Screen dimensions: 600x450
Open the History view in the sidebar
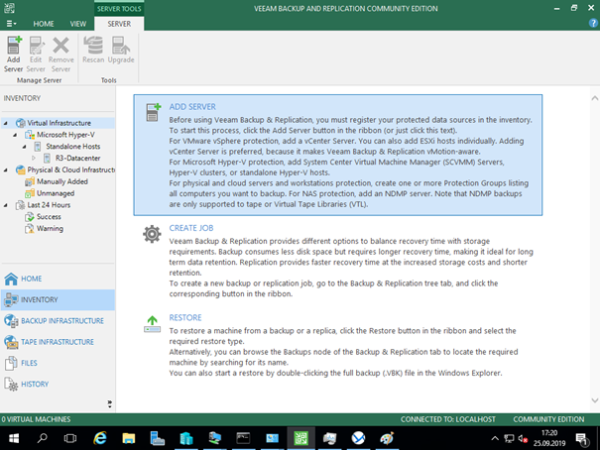[x=35, y=384]
